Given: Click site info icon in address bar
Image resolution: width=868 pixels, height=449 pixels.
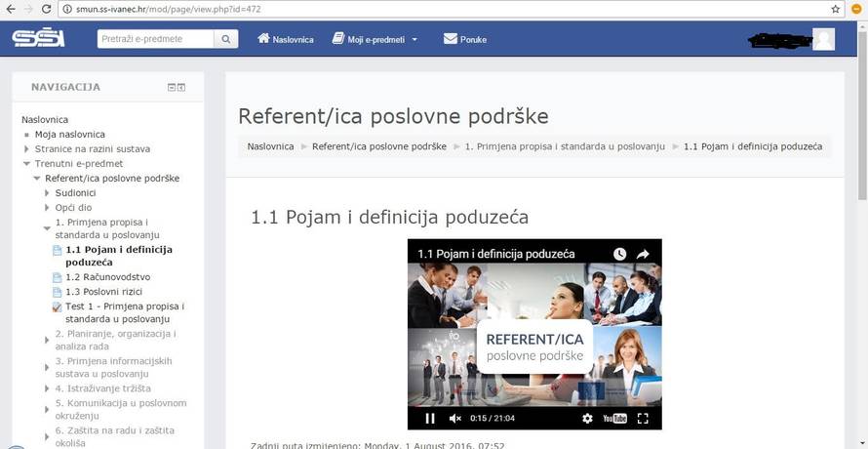Looking at the screenshot, I should [x=68, y=9].
